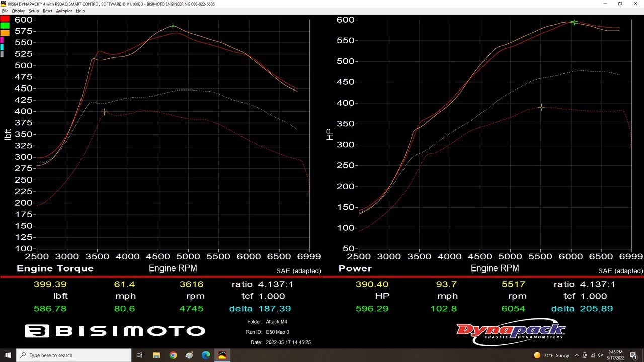Open the Reset menu
Image resolution: width=644 pixels, height=362 pixels.
pos(47,11)
